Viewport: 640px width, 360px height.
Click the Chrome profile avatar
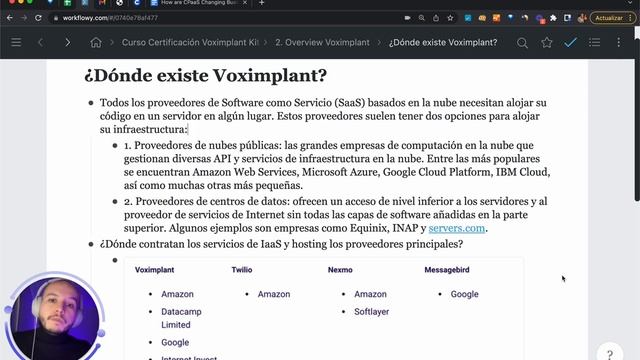[x=582, y=18]
